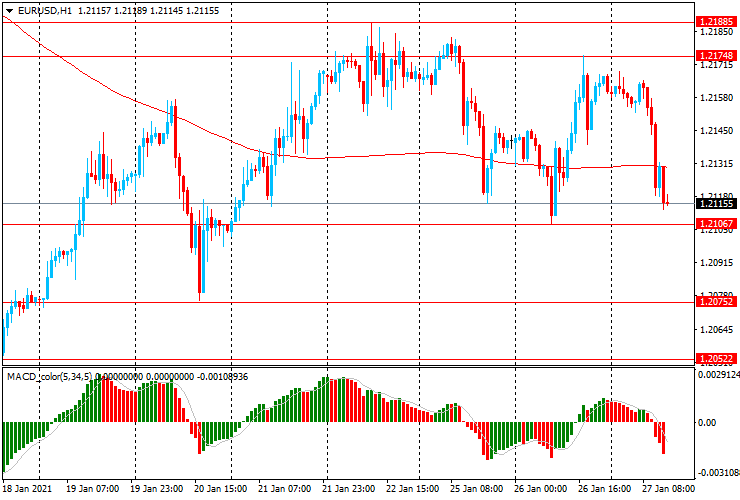The image size is (740, 500).
Task: Click the 1.21450 price scale value
Action: point(717,131)
